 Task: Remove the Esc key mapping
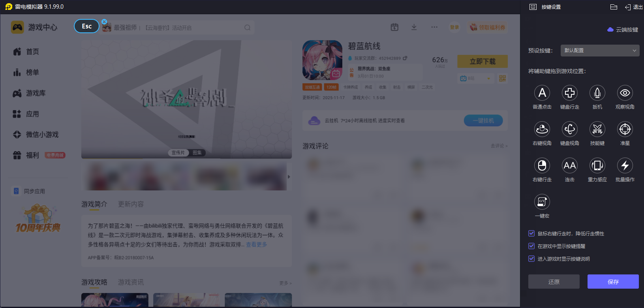click(104, 22)
